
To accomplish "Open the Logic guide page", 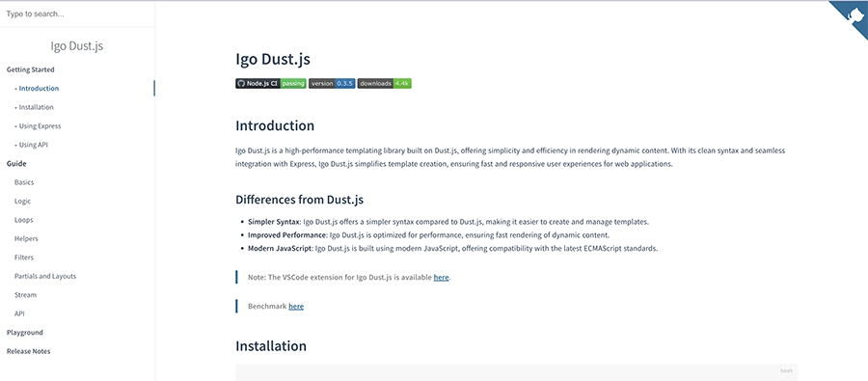I will (x=23, y=201).
